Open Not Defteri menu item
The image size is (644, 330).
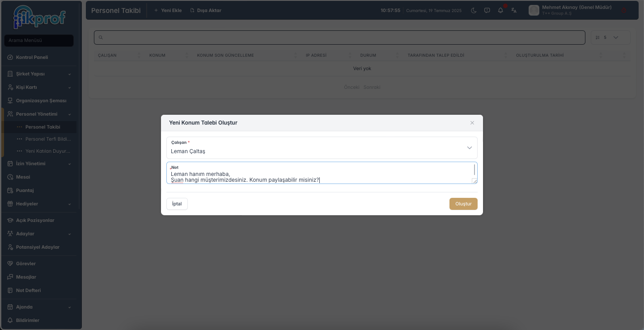click(28, 290)
